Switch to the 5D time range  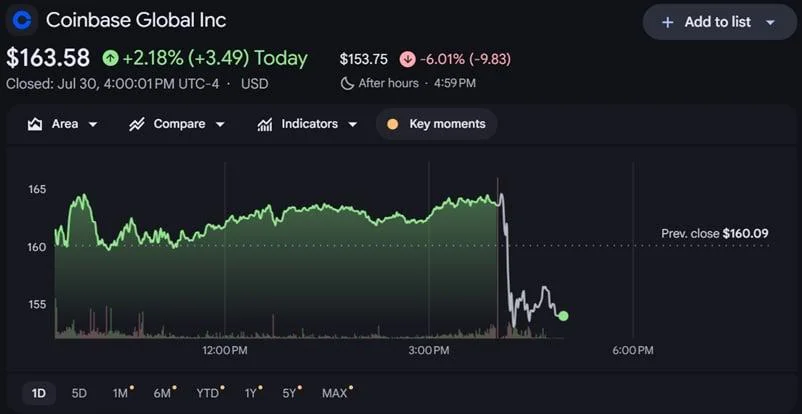tap(79, 393)
